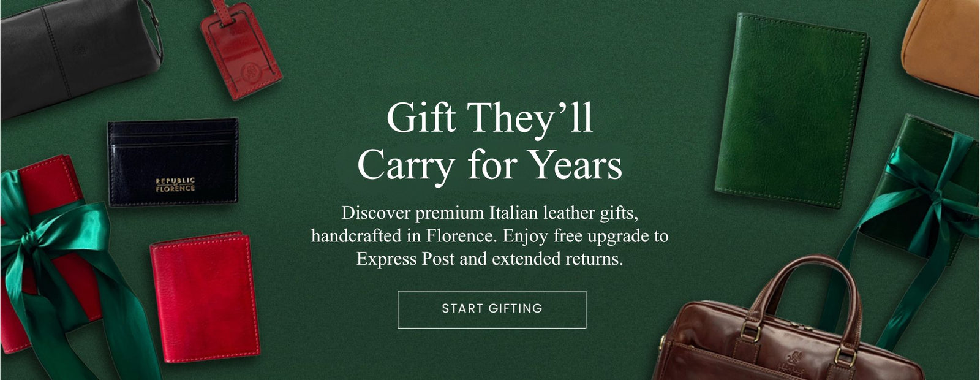Select the red leather luggage tag

pyautogui.click(x=241, y=51)
